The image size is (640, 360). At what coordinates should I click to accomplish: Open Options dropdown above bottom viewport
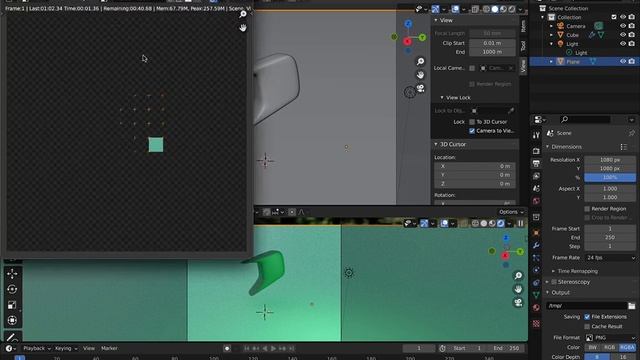pyautogui.click(x=511, y=212)
